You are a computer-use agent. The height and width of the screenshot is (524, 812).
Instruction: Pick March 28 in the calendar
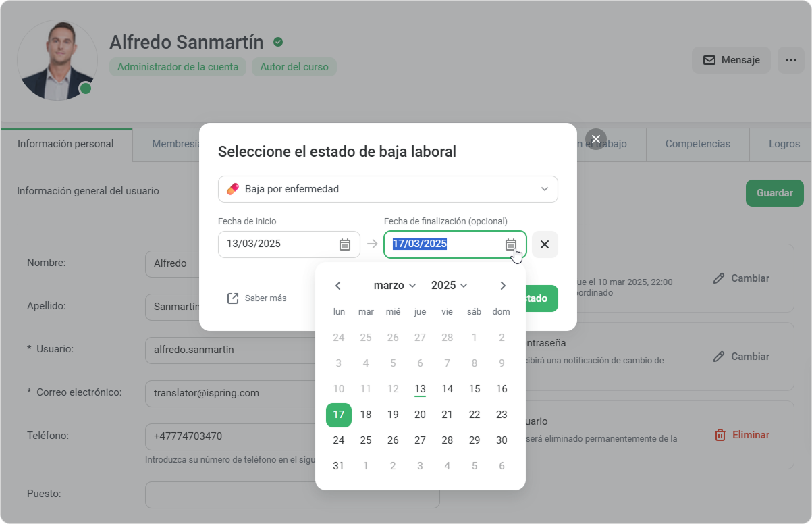(447, 440)
